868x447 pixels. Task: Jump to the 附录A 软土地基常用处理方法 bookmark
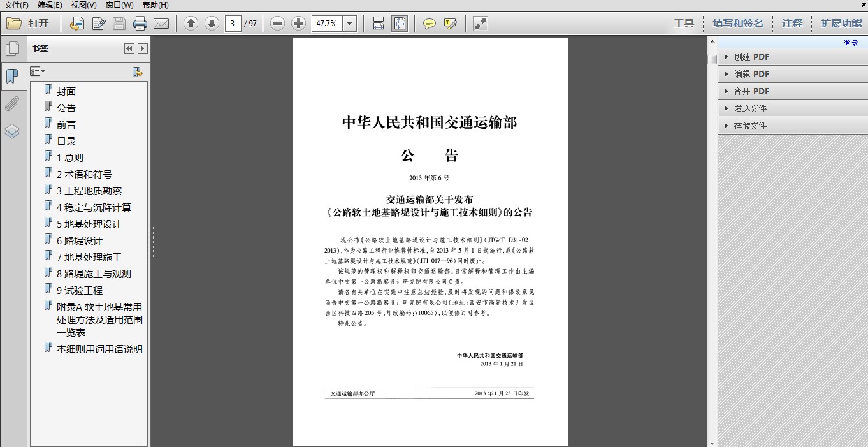click(x=99, y=319)
